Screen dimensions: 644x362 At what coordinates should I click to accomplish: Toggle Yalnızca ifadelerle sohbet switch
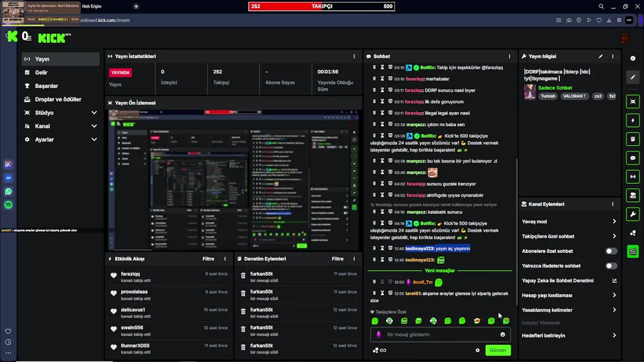click(x=611, y=265)
